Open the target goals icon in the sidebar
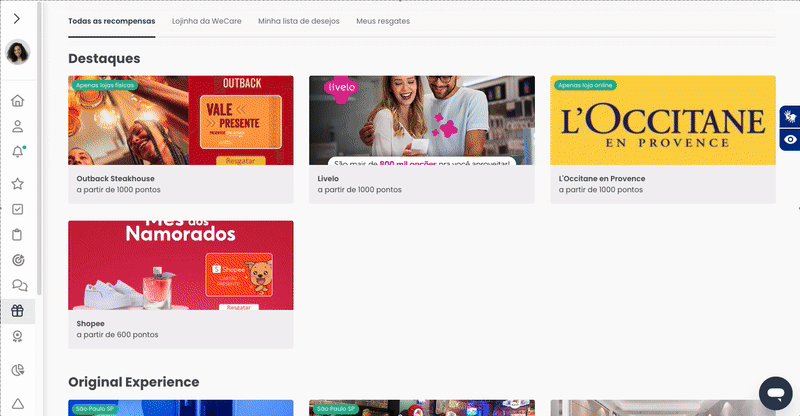 (18, 260)
